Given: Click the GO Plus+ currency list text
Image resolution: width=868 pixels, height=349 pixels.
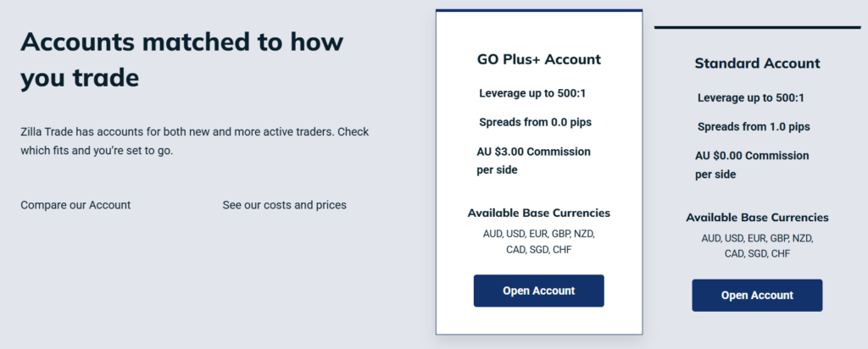Looking at the screenshot, I should point(538,241).
